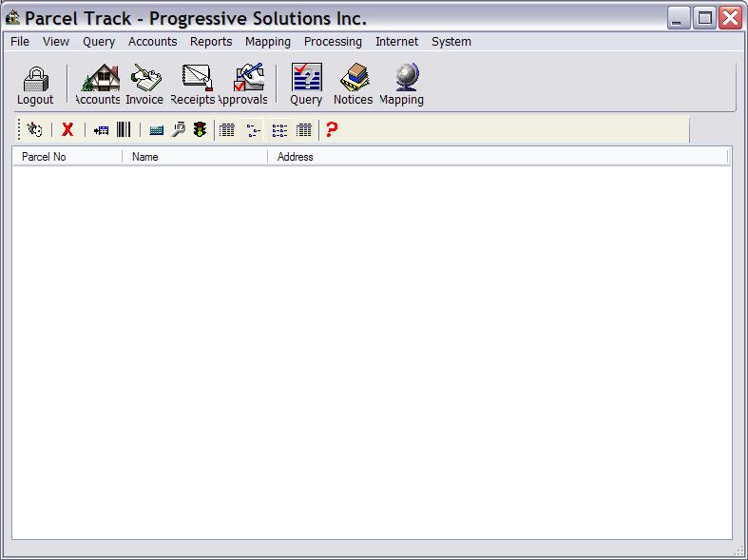Open the Query menu in menu bar
The width and height of the screenshot is (748, 560).
(99, 42)
